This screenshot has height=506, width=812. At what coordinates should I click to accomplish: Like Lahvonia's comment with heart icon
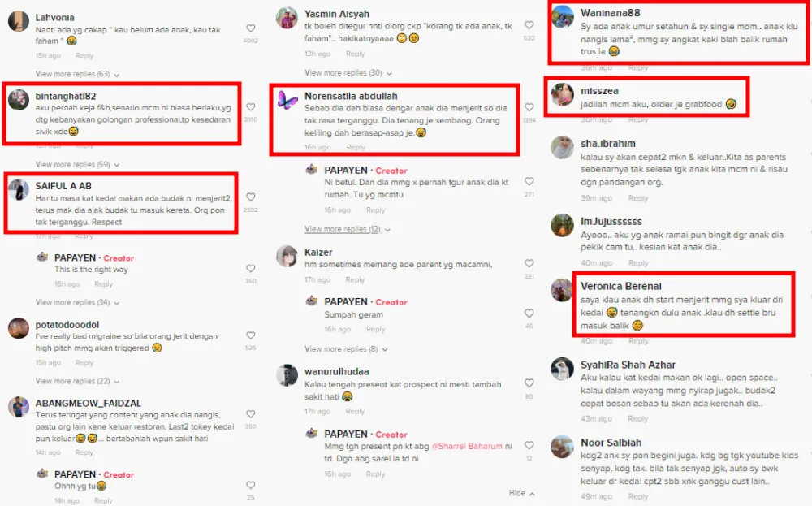click(251, 28)
